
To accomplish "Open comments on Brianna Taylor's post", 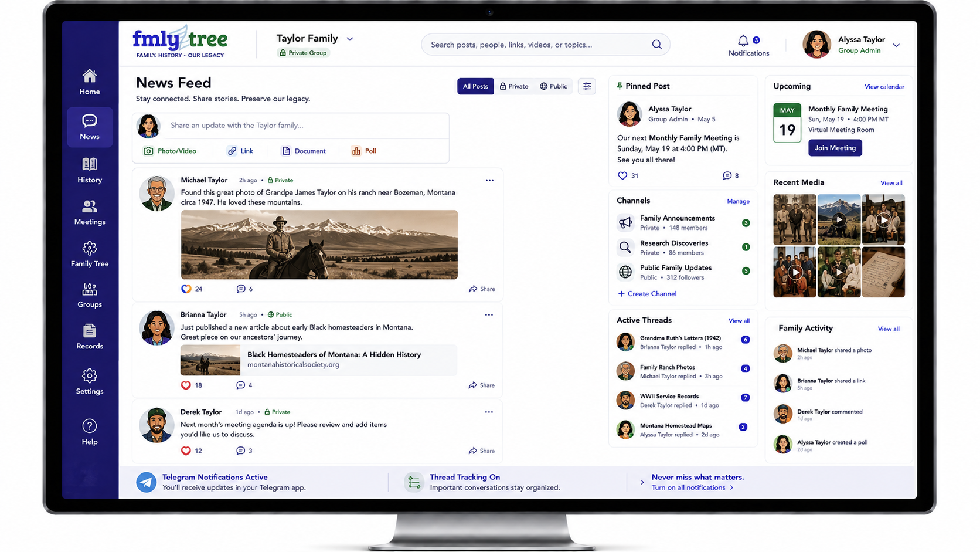I will [x=240, y=385].
